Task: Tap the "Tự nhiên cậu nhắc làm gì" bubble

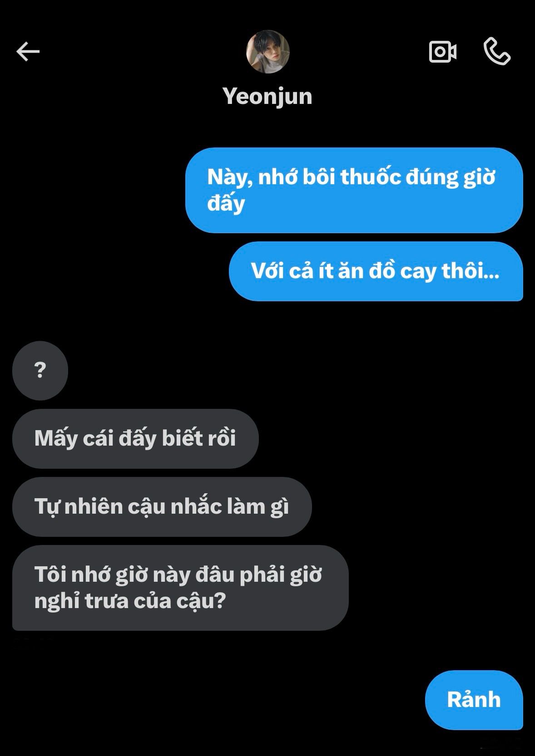Action: 162,507
